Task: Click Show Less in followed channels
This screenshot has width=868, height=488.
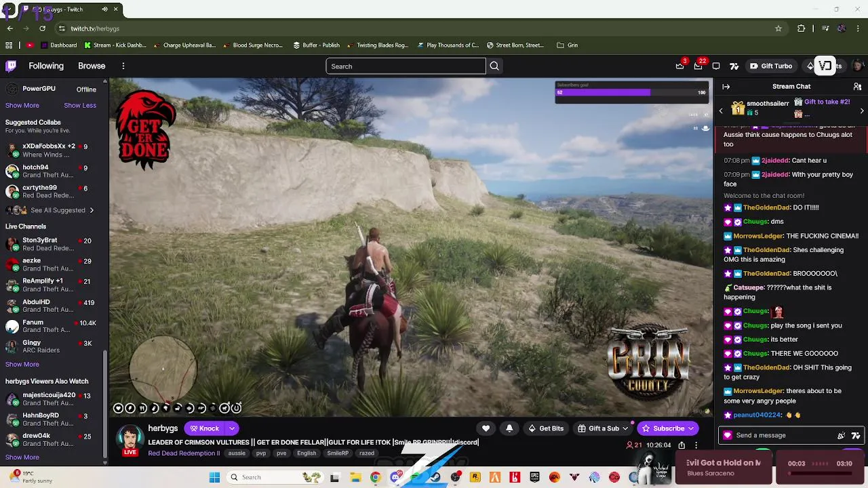Action: click(80, 106)
